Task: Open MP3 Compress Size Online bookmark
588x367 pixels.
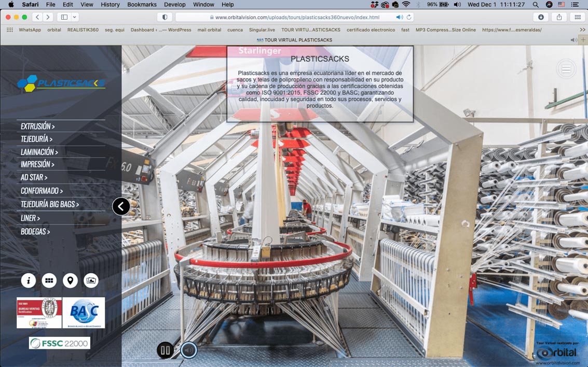Action: click(x=445, y=30)
